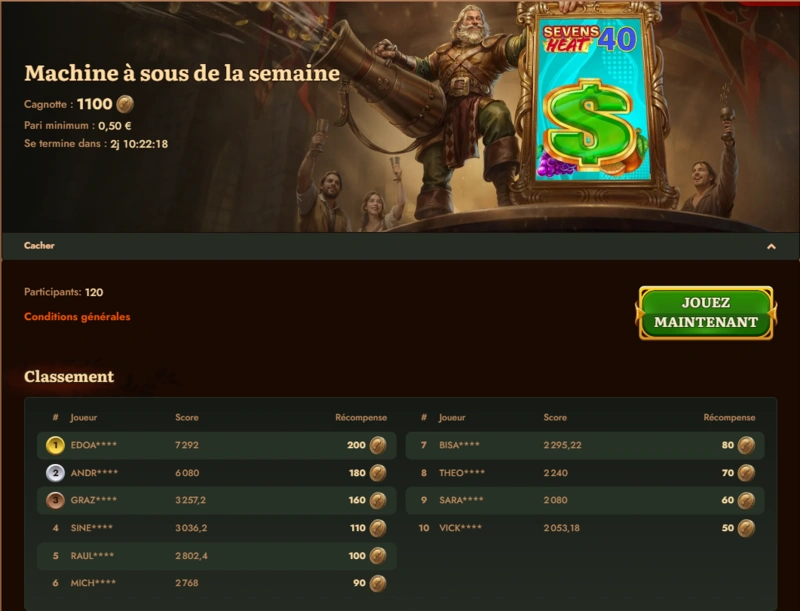
Task: Click the right Récompense column header
Action: tap(729, 417)
